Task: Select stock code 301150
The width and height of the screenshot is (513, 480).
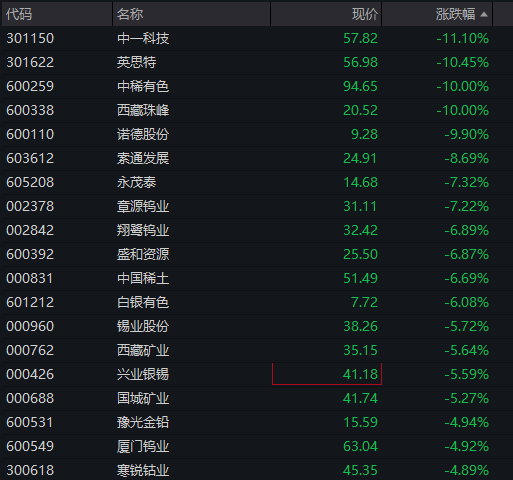Action: click(x=30, y=38)
